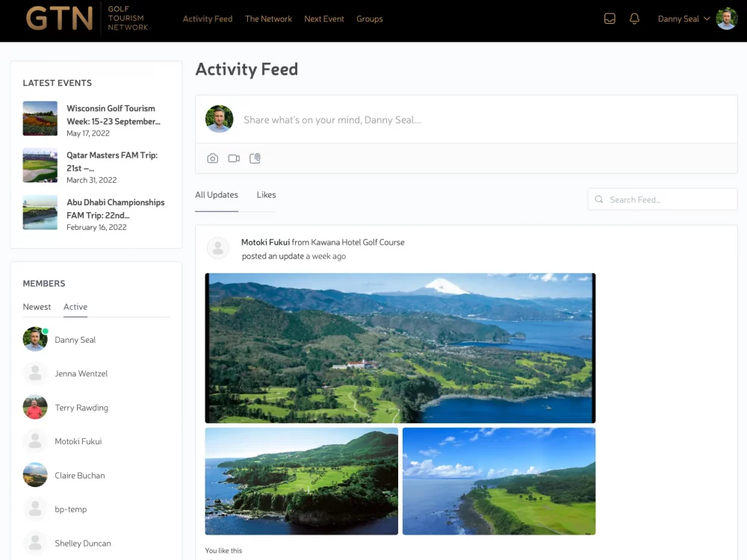Expand the Danny Seal account dropdown
Screen dimensions: 747x560
[684, 19]
